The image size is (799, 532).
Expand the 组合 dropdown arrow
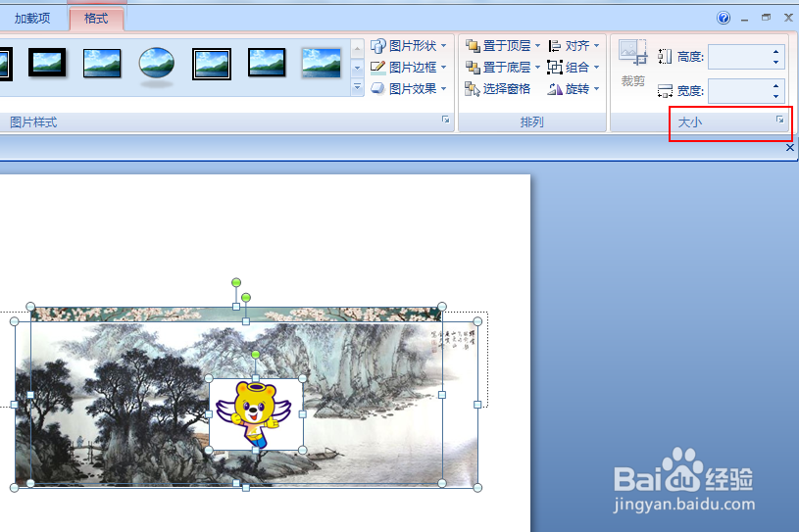596,68
